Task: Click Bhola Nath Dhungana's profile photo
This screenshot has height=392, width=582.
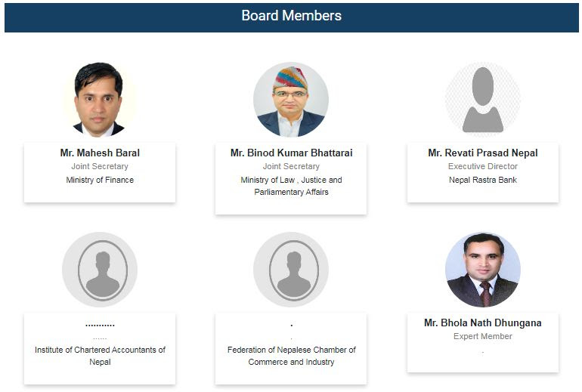Action: (482, 270)
